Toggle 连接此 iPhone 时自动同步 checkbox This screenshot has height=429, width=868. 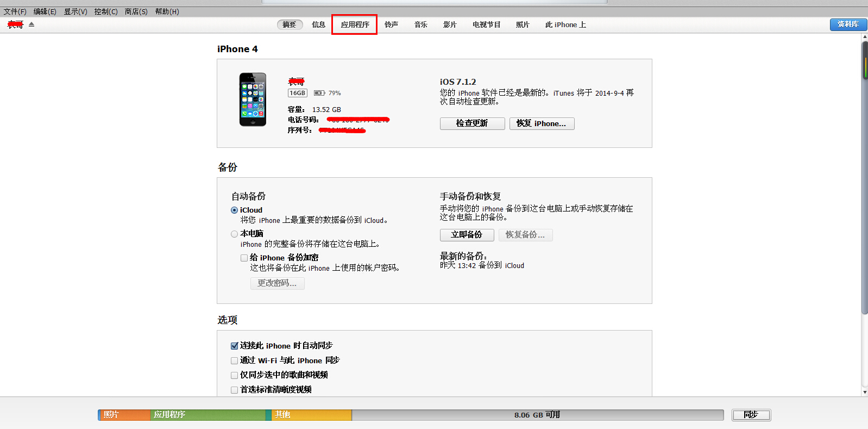234,346
